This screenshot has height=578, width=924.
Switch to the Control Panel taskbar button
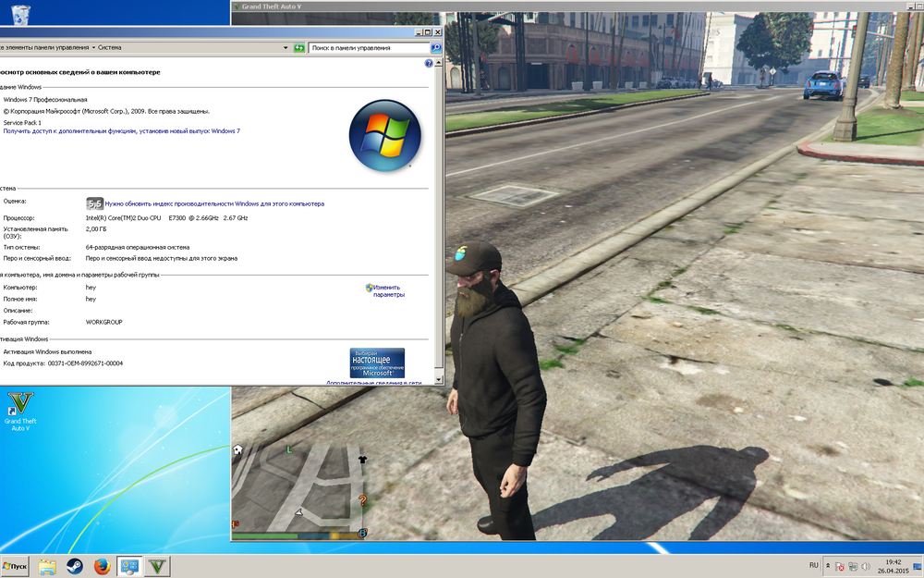coord(129,567)
